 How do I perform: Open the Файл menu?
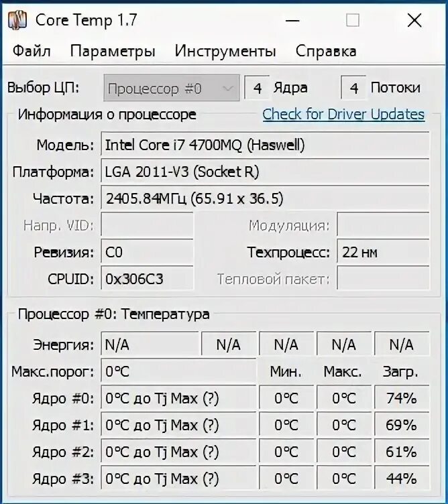32,51
